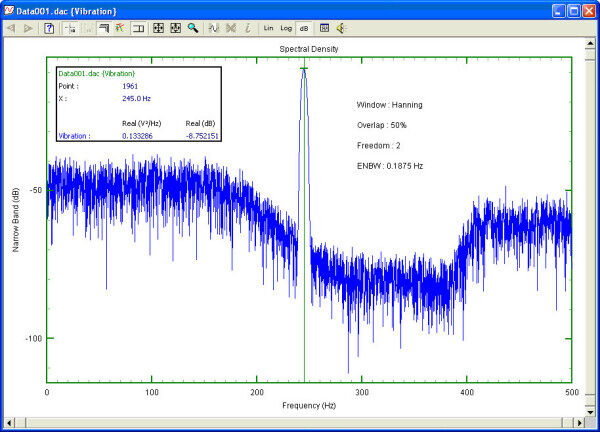
Task: Click the waveform display icon in toolbar
Action: point(213,29)
